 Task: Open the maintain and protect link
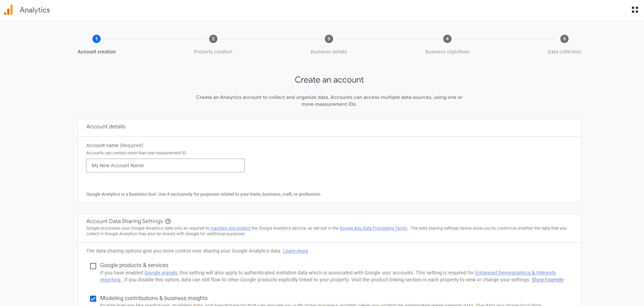[x=230, y=228]
